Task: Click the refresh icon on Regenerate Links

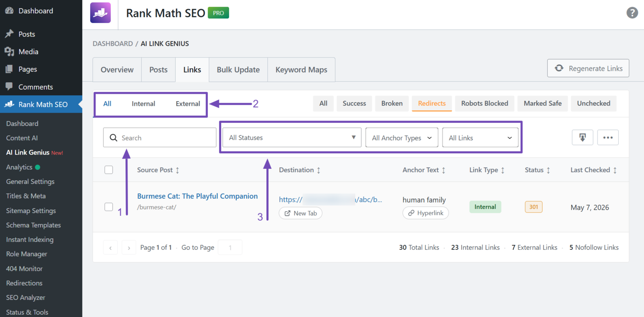Action: pyautogui.click(x=559, y=68)
